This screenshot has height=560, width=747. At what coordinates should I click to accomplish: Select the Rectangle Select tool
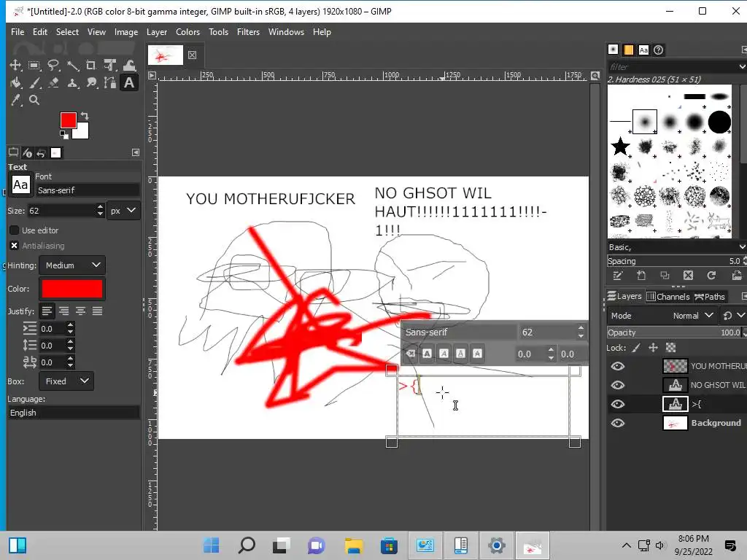coord(34,65)
